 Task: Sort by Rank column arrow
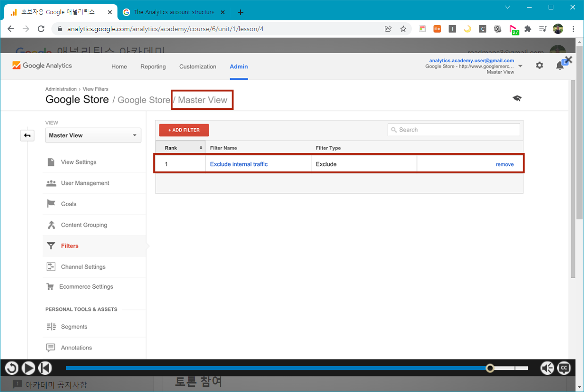[201, 148]
